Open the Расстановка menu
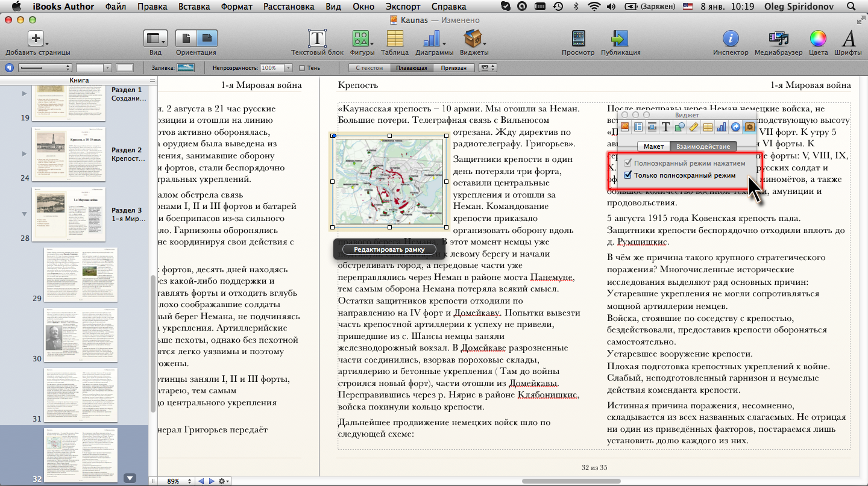This screenshot has height=486, width=868. [x=289, y=7]
